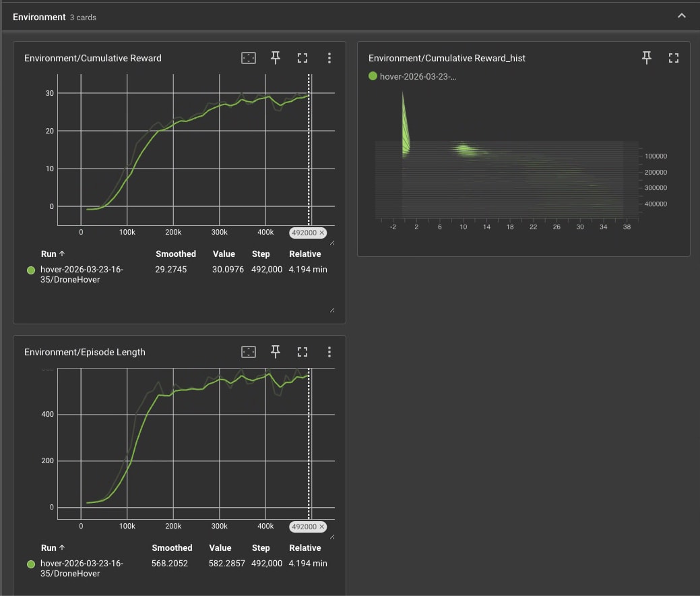Image resolution: width=700 pixels, height=596 pixels.
Task: Fit domain icon on Cumulative Reward card
Action: 248,57
